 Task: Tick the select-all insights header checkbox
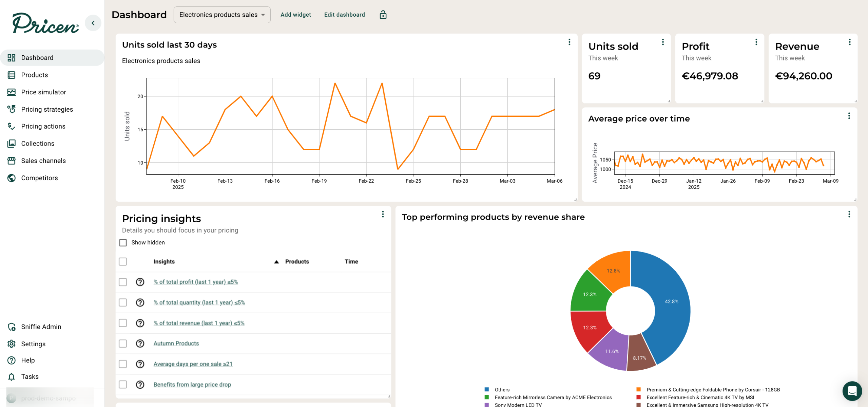[123, 261]
